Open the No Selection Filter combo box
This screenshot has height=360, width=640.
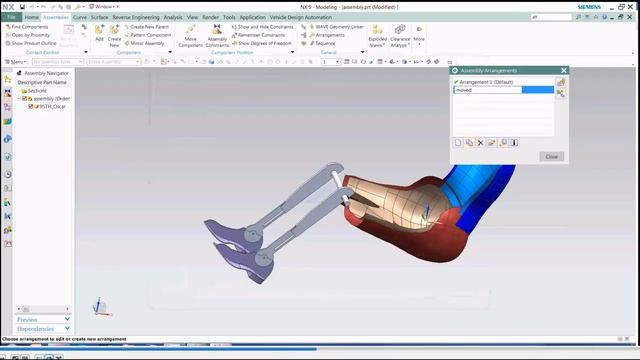point(58,62)
